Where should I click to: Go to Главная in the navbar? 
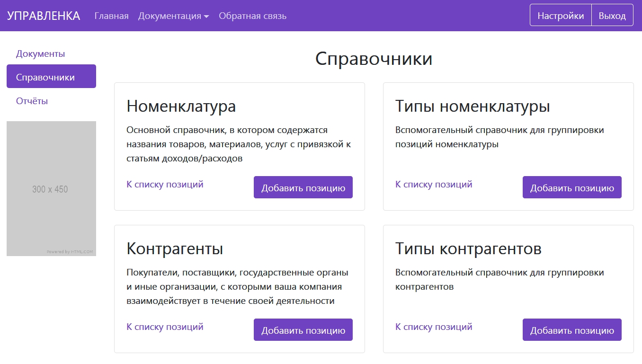click(x=111, y=16)
